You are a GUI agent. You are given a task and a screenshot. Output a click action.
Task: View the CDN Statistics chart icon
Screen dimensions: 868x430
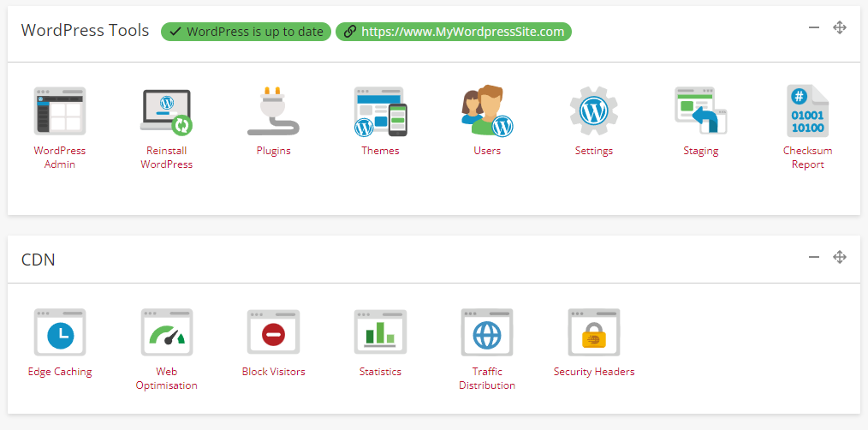[380, 332]
